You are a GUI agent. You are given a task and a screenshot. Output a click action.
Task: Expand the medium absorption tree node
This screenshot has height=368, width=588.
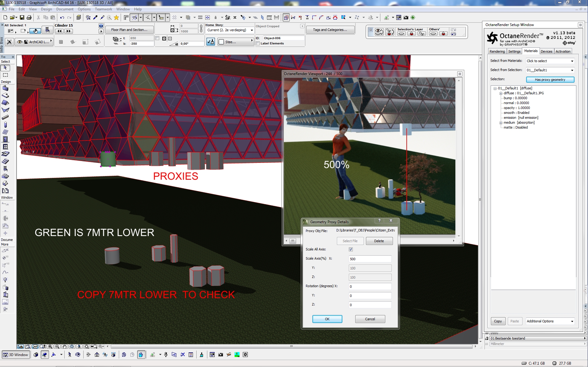501,123
